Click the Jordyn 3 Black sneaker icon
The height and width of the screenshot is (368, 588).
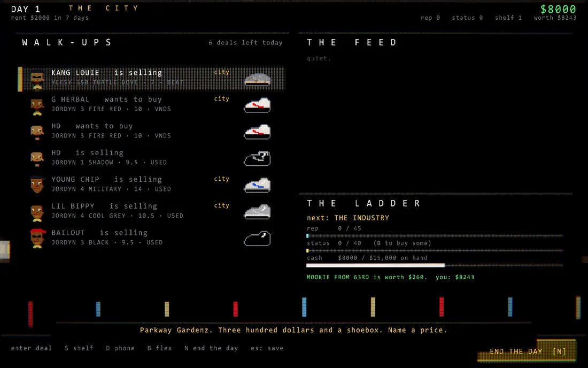coord(257,239)
